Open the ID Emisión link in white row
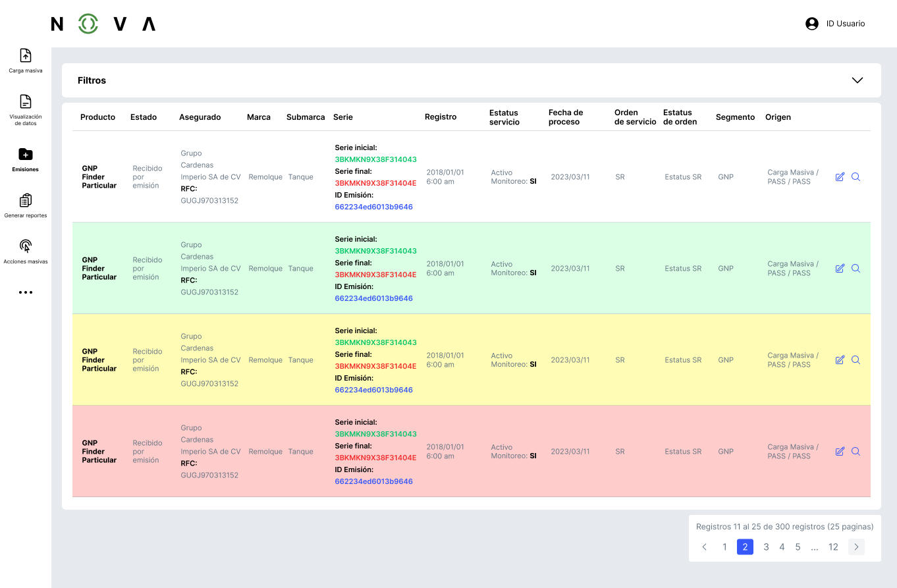Image resolution: width=897 pixels, height=588 pixels. pos(373,207)
